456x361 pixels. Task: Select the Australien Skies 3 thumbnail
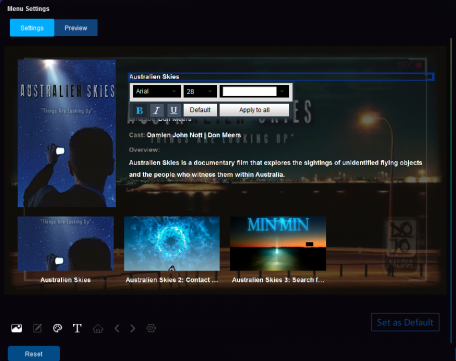click(x=278, y=244)
